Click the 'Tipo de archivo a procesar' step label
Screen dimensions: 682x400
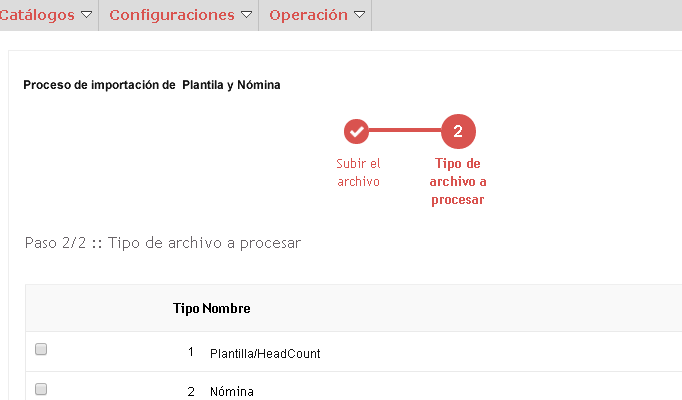[458, 181]
